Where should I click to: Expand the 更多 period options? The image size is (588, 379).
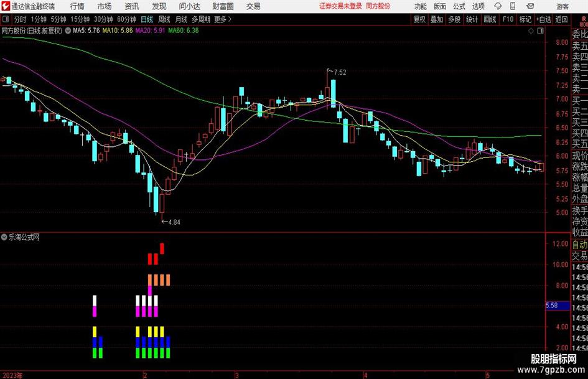coord(222,19)
